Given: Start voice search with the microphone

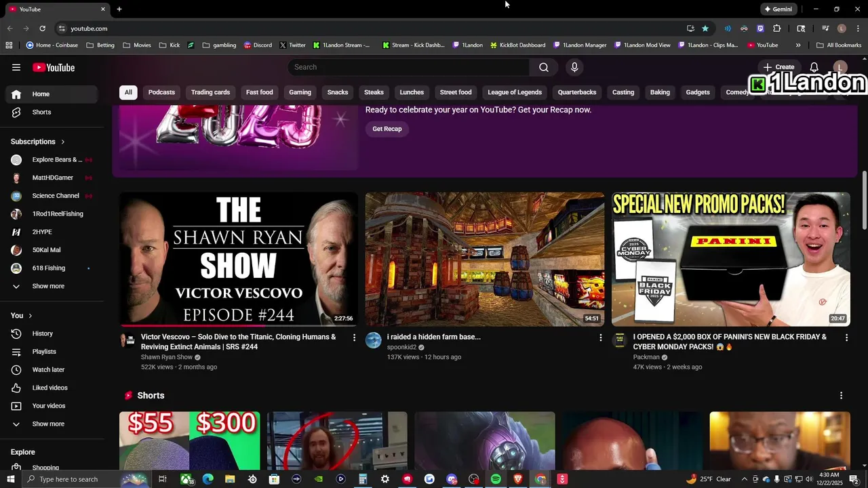Looking at the screenshot, I should pyautogui.click(x=574, y=67).
